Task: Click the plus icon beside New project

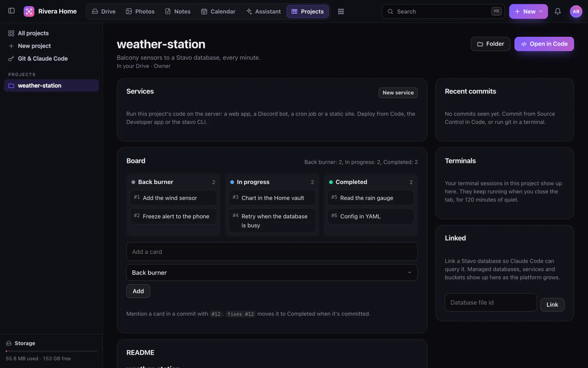Action: 11,46
